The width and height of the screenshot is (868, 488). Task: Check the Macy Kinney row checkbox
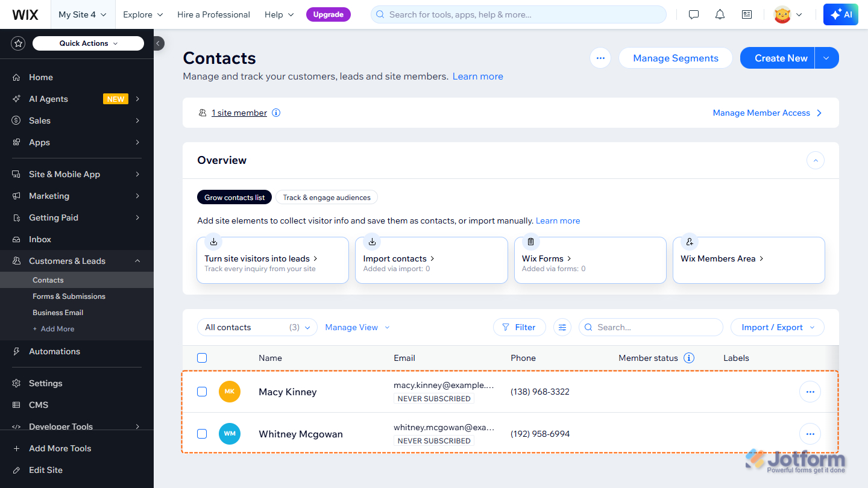(202, 392)
